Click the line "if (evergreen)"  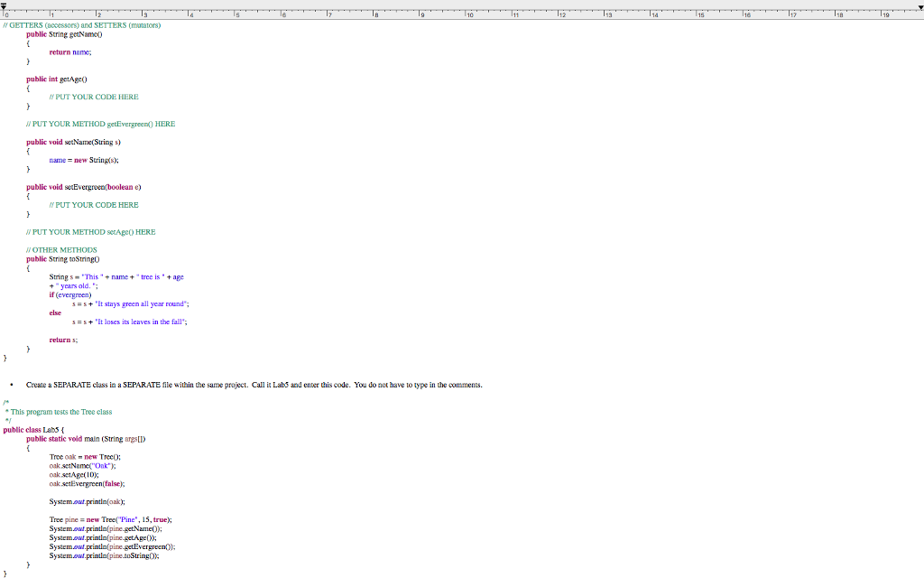point(70,295)
